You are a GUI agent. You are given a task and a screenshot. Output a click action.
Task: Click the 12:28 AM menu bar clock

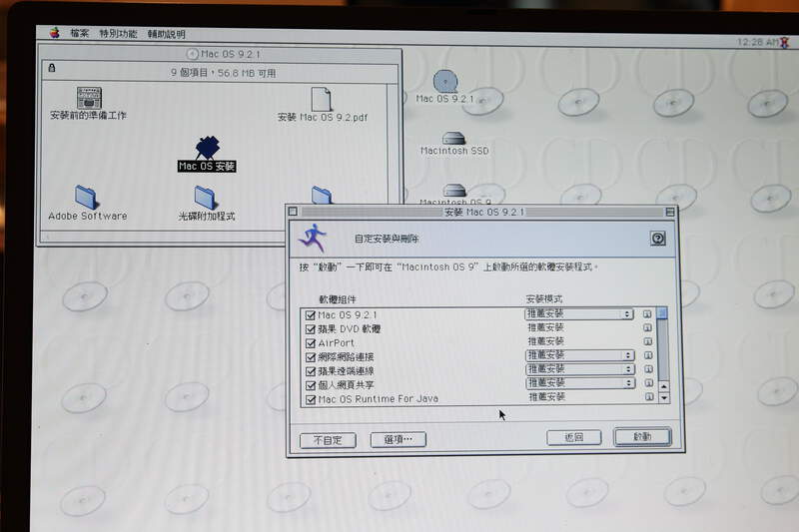[757, 42]
